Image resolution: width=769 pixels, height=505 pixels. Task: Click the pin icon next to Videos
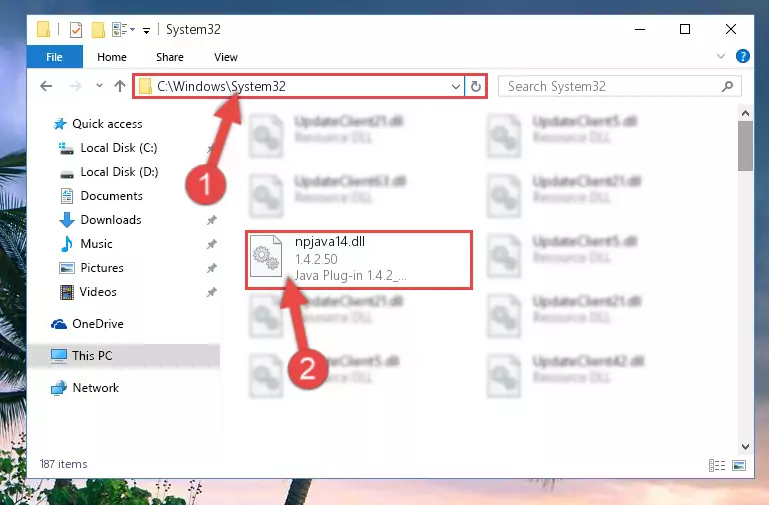coord(211,292)
